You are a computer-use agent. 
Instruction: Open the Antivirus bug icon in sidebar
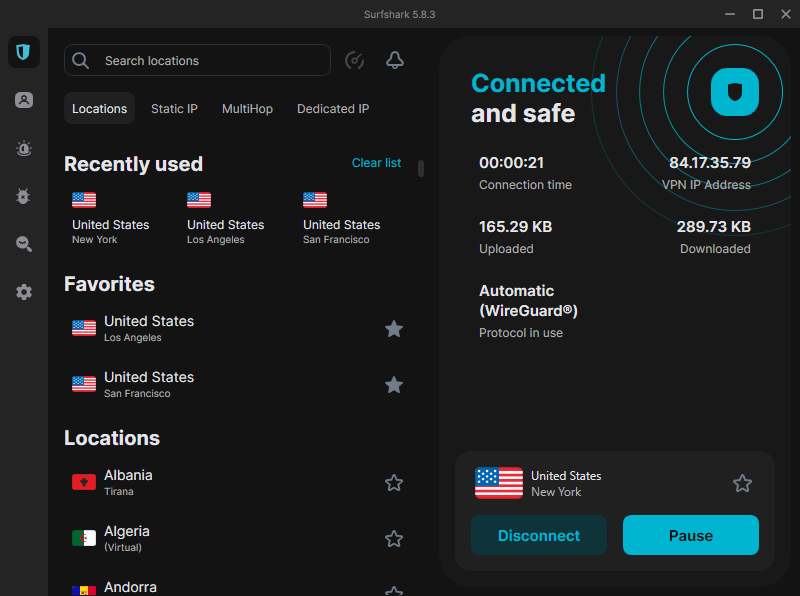[x=23, y=196]
